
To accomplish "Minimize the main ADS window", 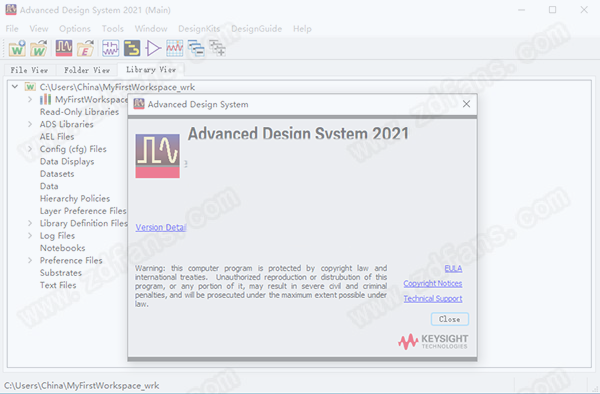I will (521, 10).
